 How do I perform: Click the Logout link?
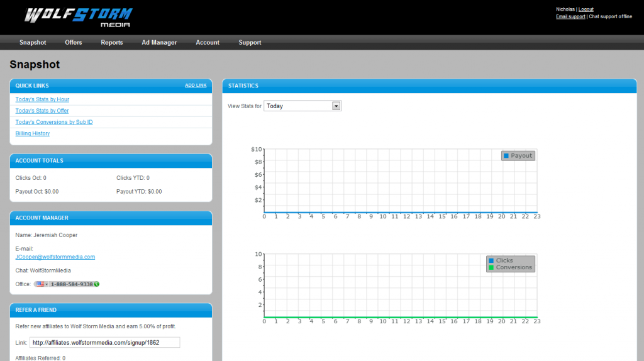(x=586, y=9)
